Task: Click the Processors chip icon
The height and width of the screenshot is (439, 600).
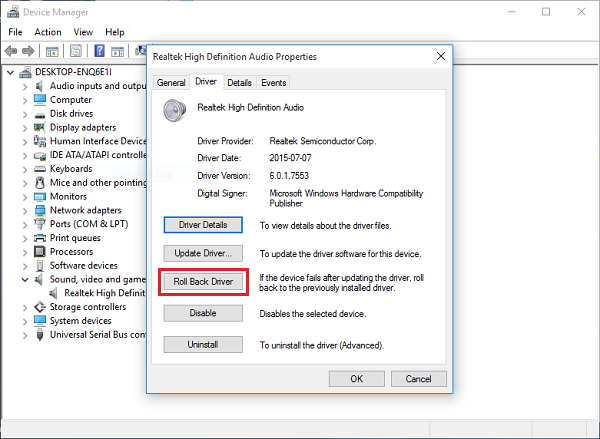Action: (x=40, y=251)
